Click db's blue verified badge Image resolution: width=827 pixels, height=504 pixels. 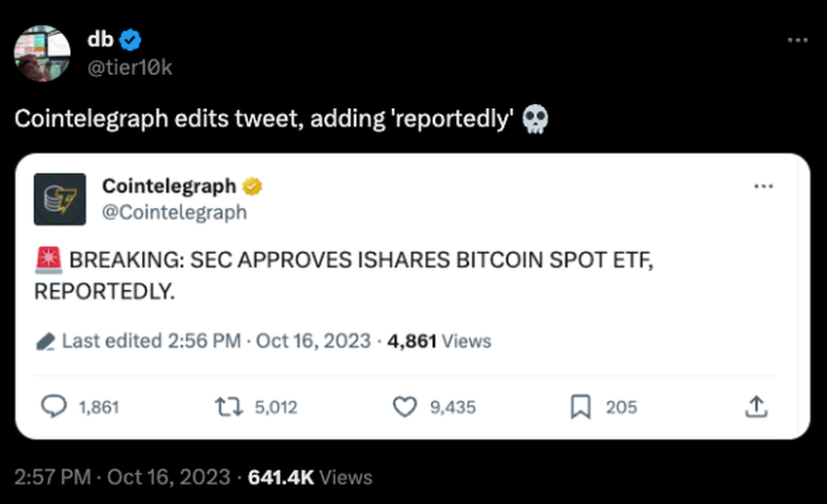pos(131,39)
